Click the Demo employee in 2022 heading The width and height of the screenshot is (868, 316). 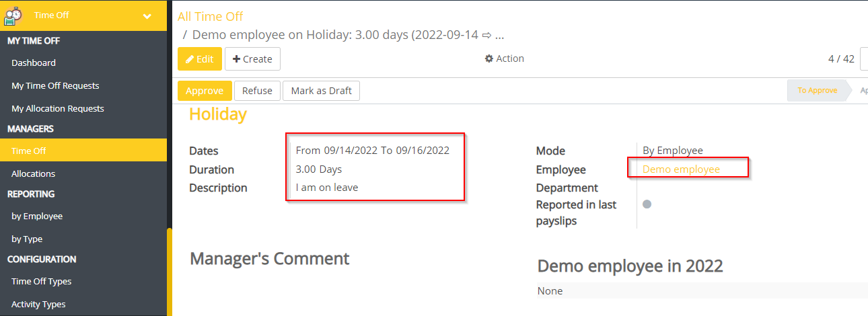[630, 266]
